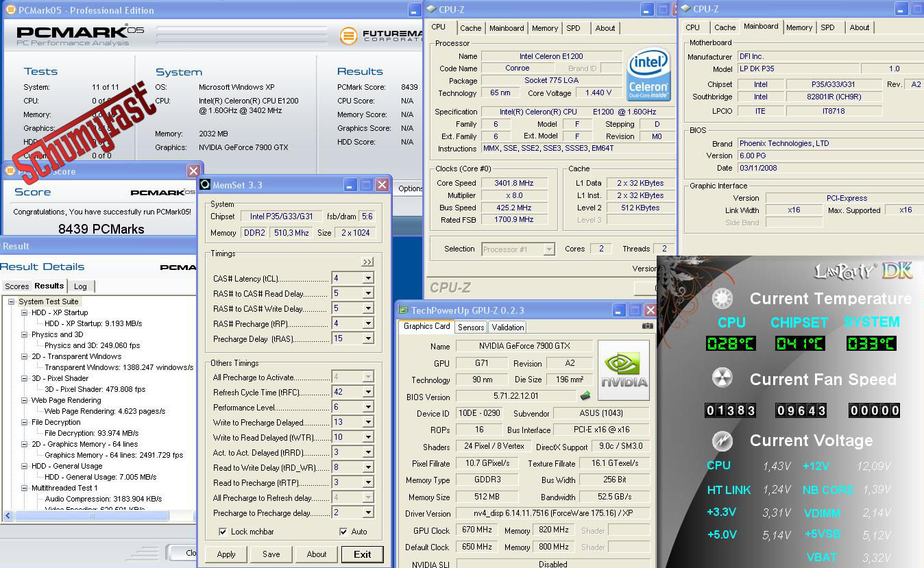This screenshot has width=924, height=568.
Task: Click the Result Details scroll right arrow
Action: coord(190,515)
